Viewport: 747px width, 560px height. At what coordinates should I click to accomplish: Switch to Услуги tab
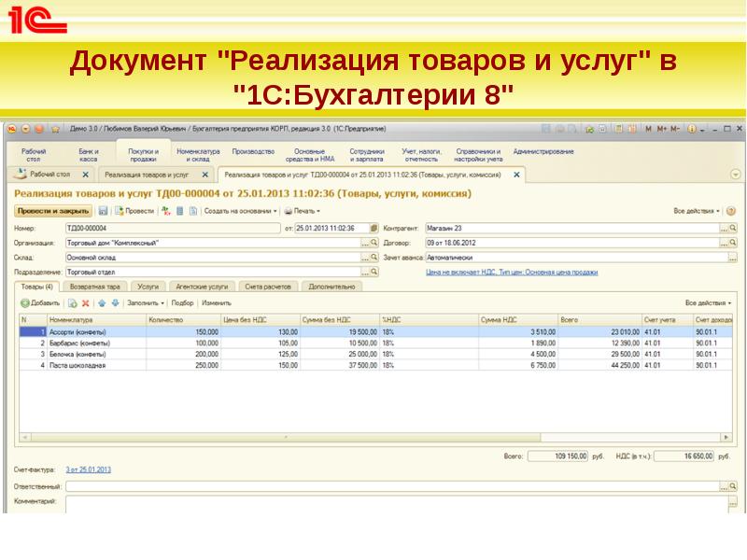pyautogui.click(x=148, y=287)
